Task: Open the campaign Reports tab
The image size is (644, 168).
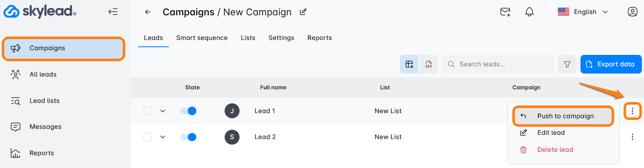Action: 320,38
